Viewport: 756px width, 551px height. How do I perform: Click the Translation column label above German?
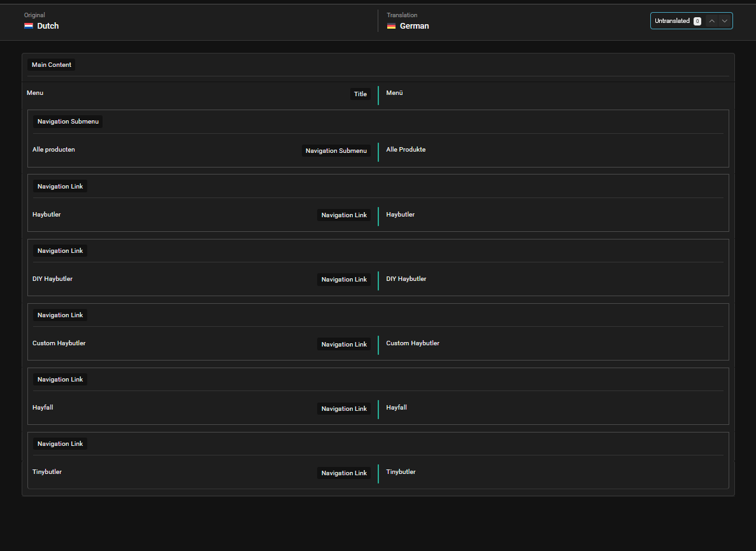(402, 15)
